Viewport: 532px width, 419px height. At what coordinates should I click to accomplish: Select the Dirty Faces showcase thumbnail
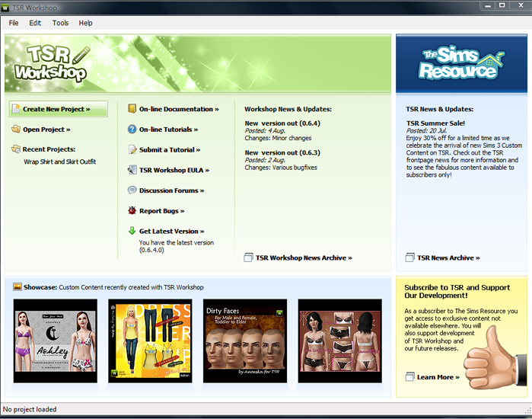pyautogui.click(x=245, y=341)
